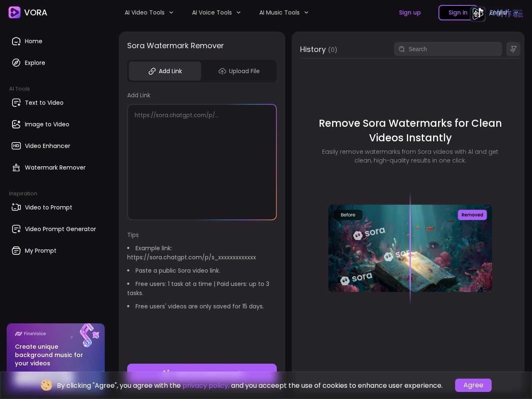This screenshot has width=532, height=399.
Task: Click the before/after underwater preview image
Action: (x=410, y=248)
